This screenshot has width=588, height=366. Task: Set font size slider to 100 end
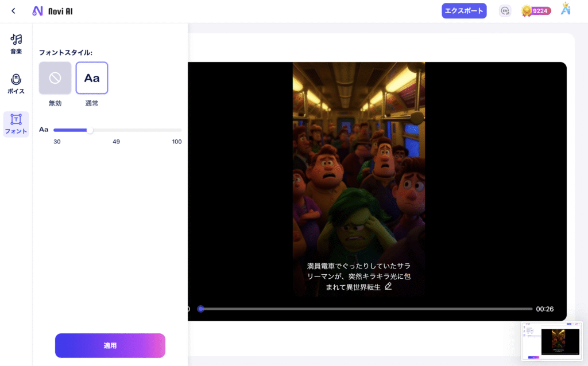point(180,130)
